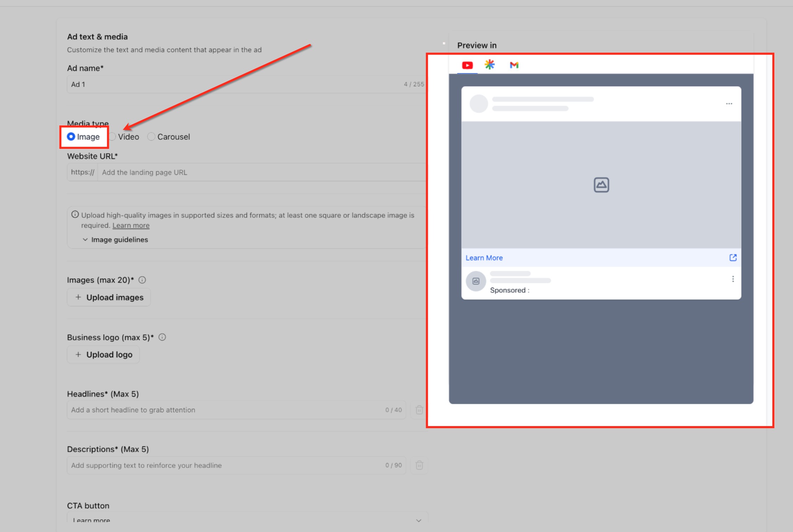Screen dimensions: 793x532
Task: Click the Website URL input field
Action: (x=262, y=172)
